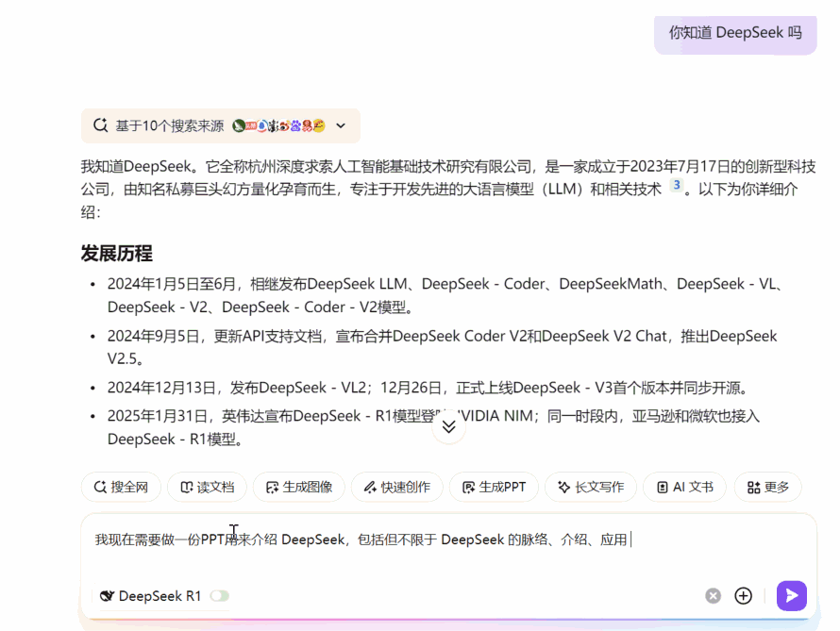
Task: Click the 生成PPT slide icon
Action: (469, 487)
